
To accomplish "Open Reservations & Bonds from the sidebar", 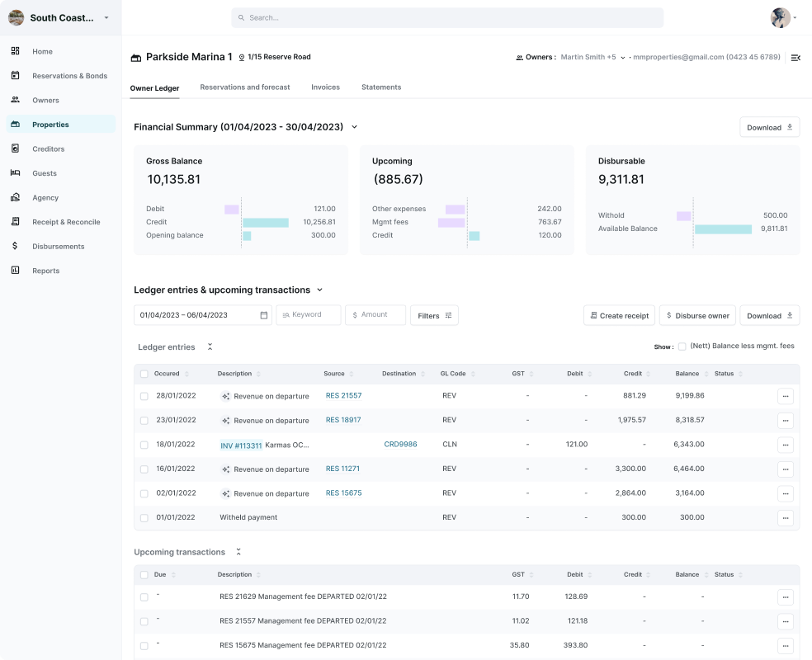I will pyautogui.click(x=69, y=75).
